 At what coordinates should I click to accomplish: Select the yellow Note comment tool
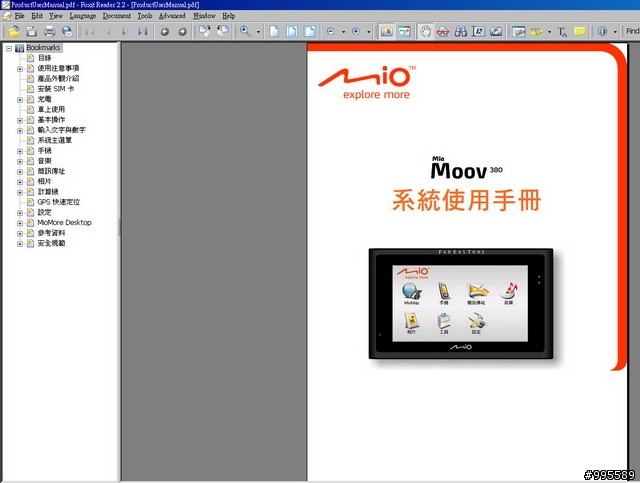[580, 31]
